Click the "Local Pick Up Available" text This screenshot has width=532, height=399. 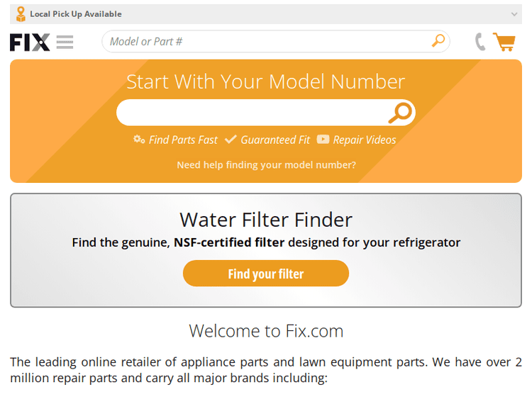click(76, 14)
